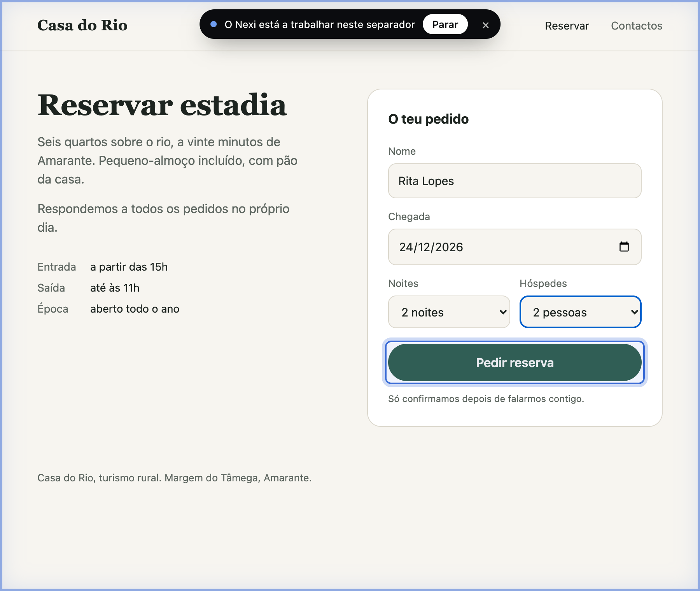Click the Casa do Rio logo
Screen dimensions: 700x591
pos(82,25)
